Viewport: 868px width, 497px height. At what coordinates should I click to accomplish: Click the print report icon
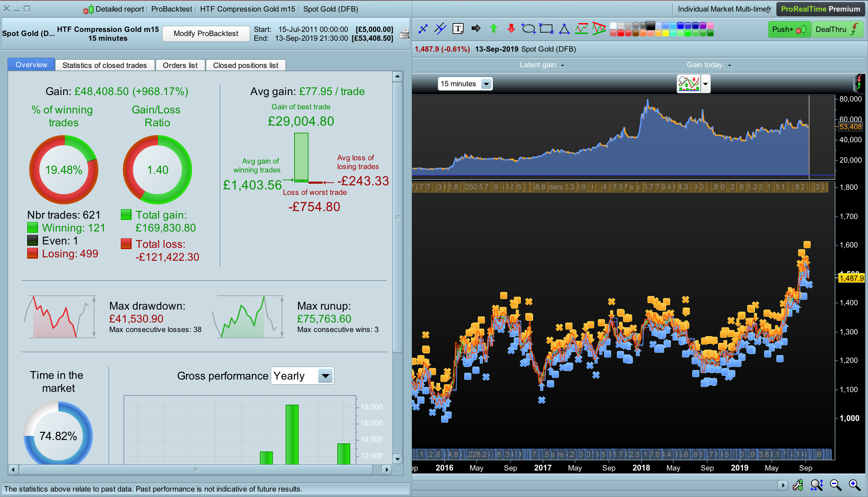404,34
